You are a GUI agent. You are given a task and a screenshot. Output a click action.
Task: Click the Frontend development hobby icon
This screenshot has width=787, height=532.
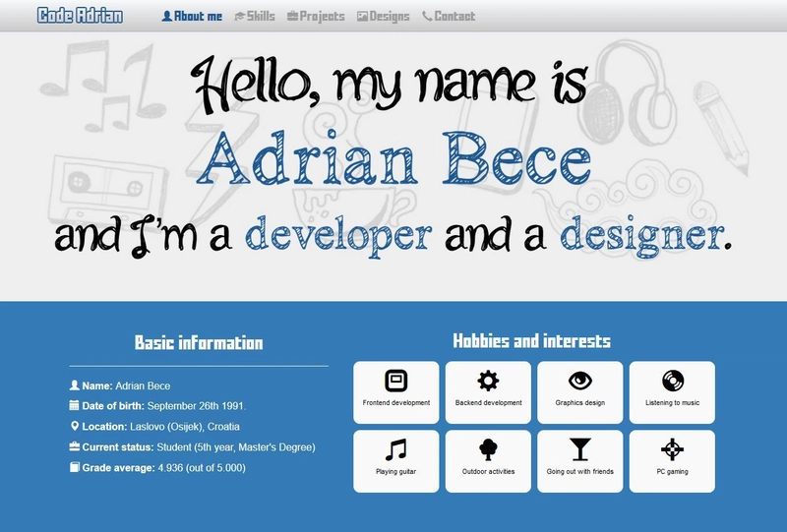[x=395, y=381]
